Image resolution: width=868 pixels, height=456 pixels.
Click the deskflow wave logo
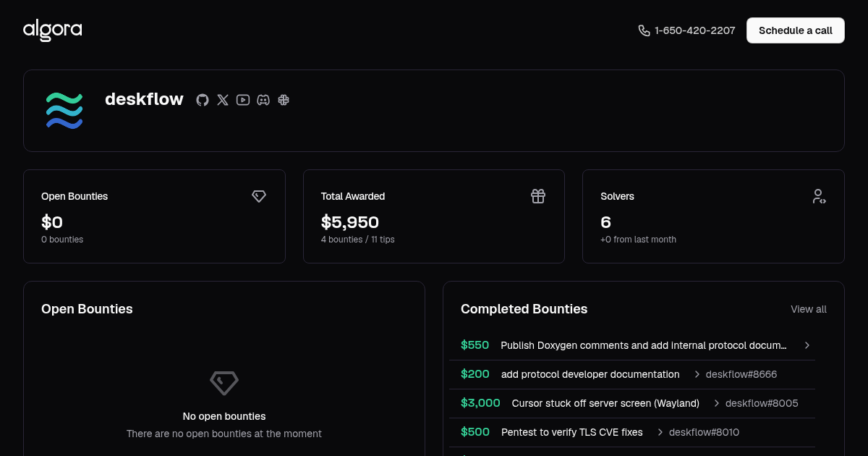coord(64,111)
